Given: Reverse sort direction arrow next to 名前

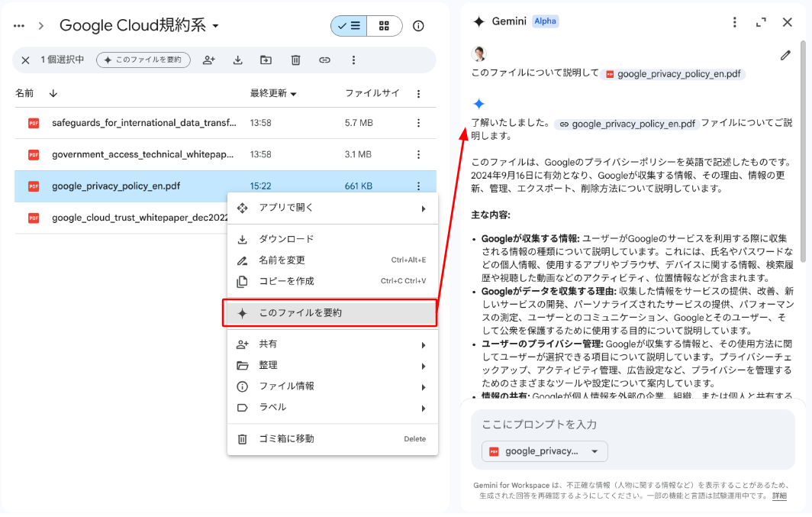Looking at the screenshot, I should [53, 93].
